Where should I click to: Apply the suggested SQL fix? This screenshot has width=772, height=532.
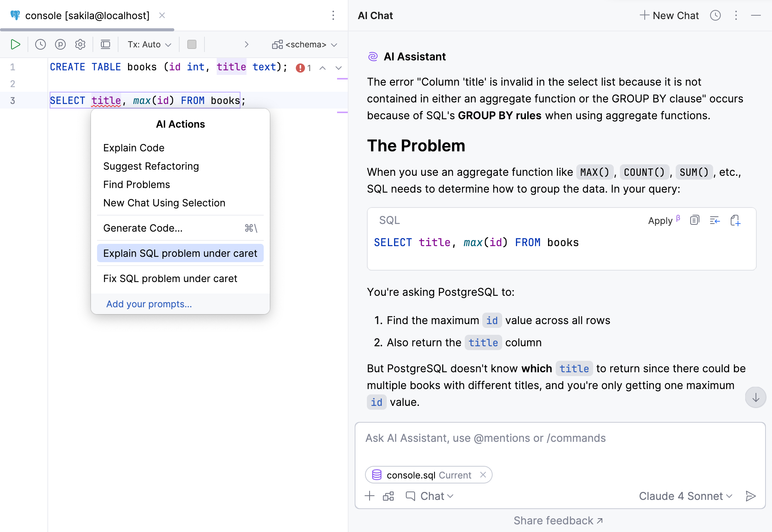tap(661, 221)
